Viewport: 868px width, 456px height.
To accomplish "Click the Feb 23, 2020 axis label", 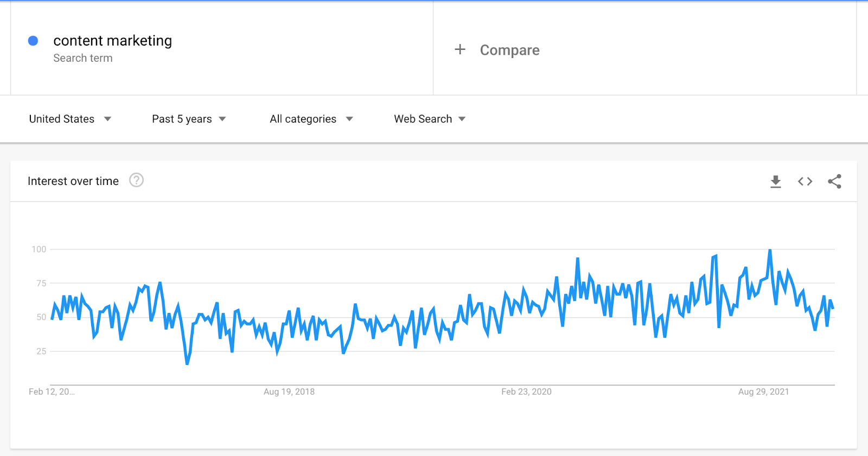I will [x=526, y=391].
